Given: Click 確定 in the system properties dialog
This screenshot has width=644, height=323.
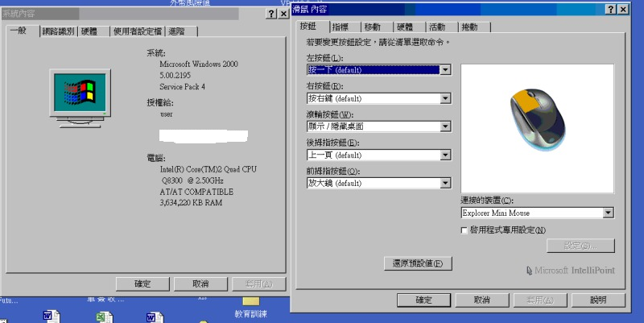Looking at the screenshot, I should coord(142,284).
